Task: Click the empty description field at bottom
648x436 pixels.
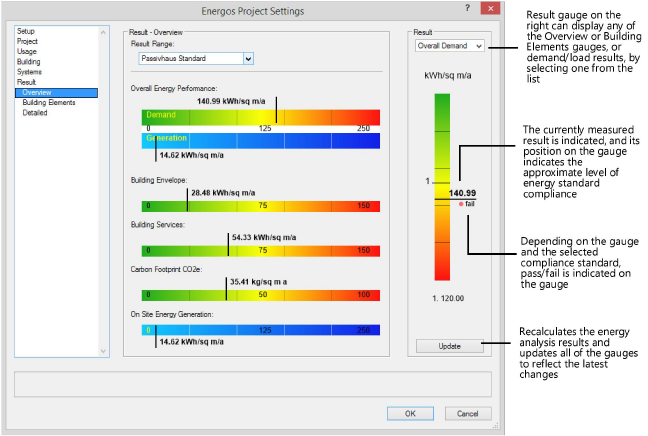Action: tap(252, 384)
